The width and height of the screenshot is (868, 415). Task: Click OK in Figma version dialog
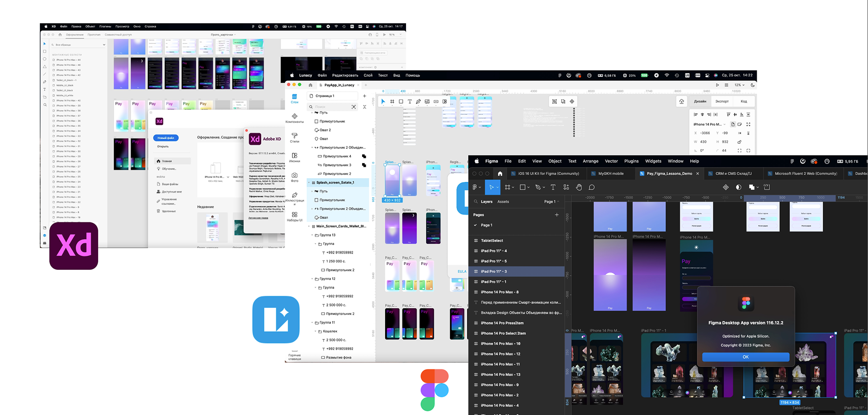[746, 357]
